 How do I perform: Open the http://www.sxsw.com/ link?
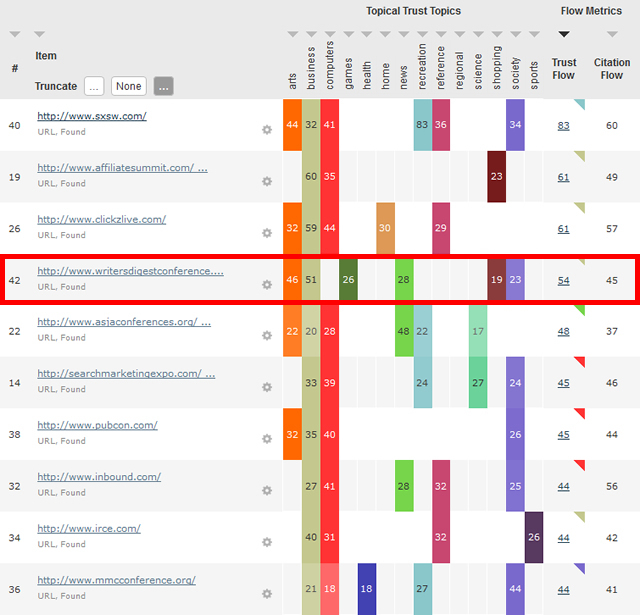point(92,116)
